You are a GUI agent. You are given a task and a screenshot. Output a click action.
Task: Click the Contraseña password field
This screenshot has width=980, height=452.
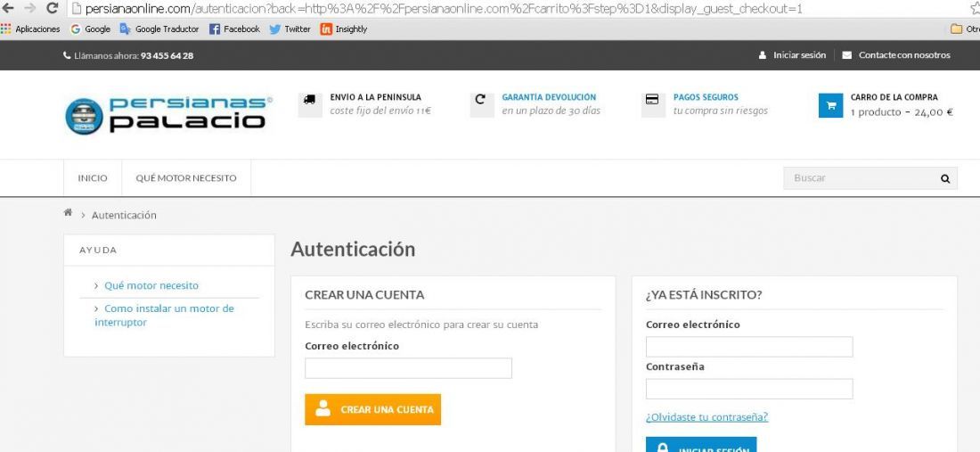coord(749,389)
